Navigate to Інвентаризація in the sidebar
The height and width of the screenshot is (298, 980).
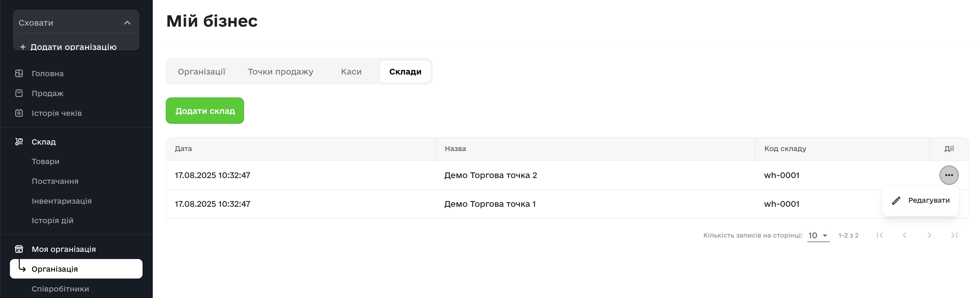click(62, 201)
